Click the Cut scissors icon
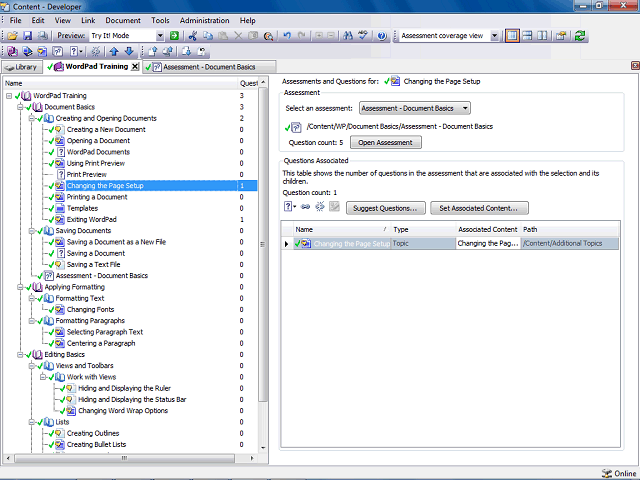This screenshot has height=480, width=640. tap(193, 36)
